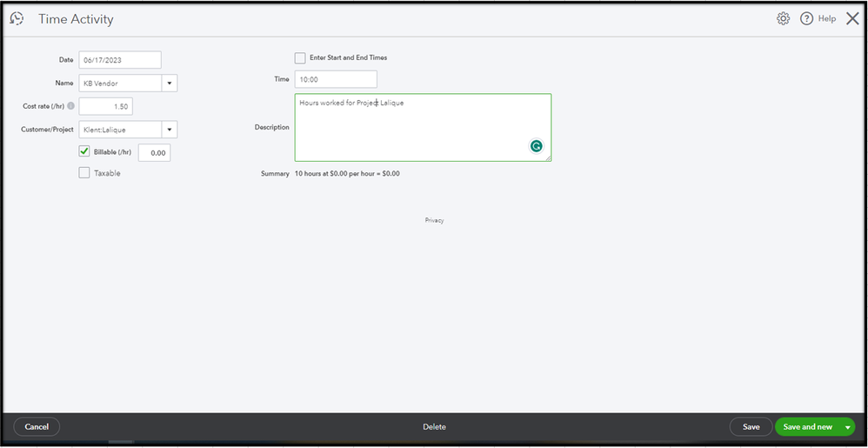This screenshot has width=868, height=448.
Task: Click the Help question mark icon
Action: coord(806,19)
